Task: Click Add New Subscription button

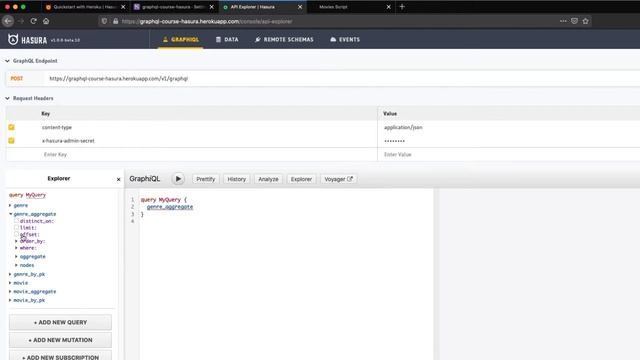Action: (60, 356)
